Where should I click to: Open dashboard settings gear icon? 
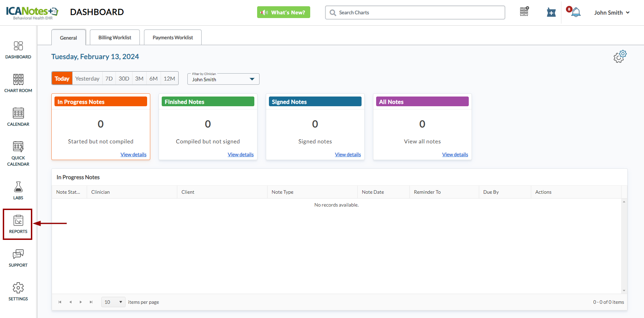620,56
